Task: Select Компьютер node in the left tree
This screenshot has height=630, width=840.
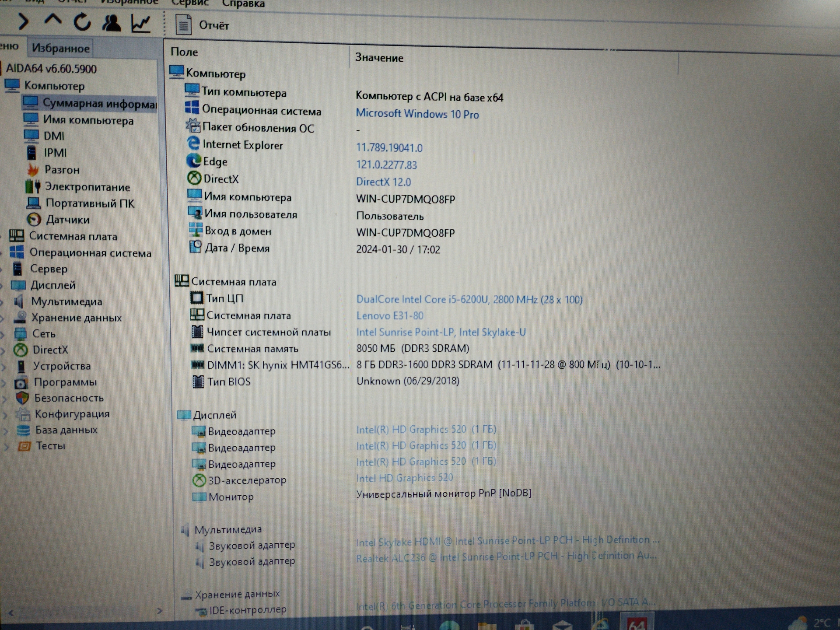Action: pos(54,86)
